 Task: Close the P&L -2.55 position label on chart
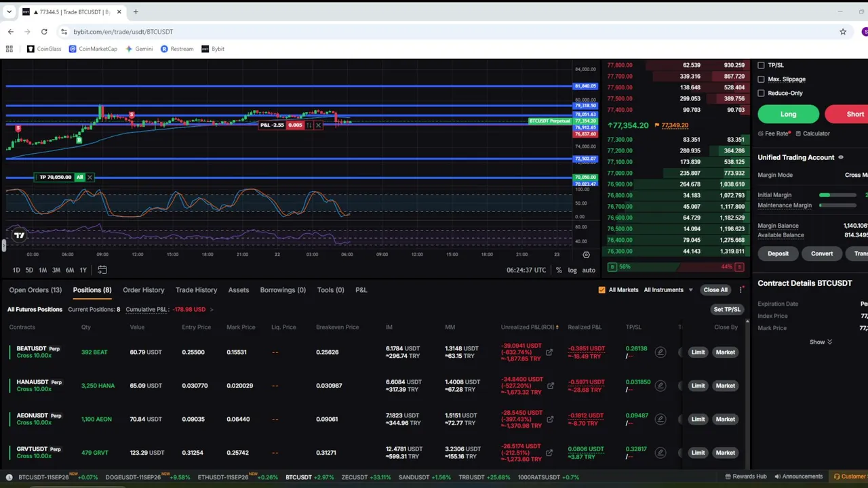pos(318,125)
